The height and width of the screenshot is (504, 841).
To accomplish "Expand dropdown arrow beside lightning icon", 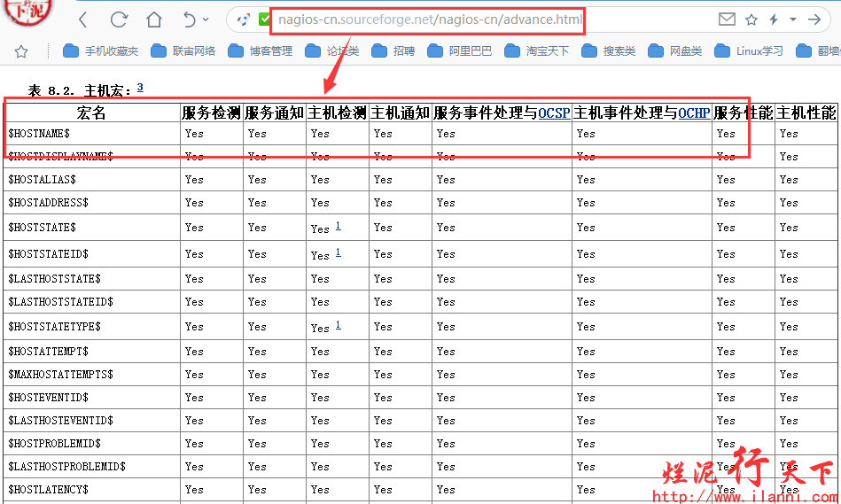I will point(792,19).
